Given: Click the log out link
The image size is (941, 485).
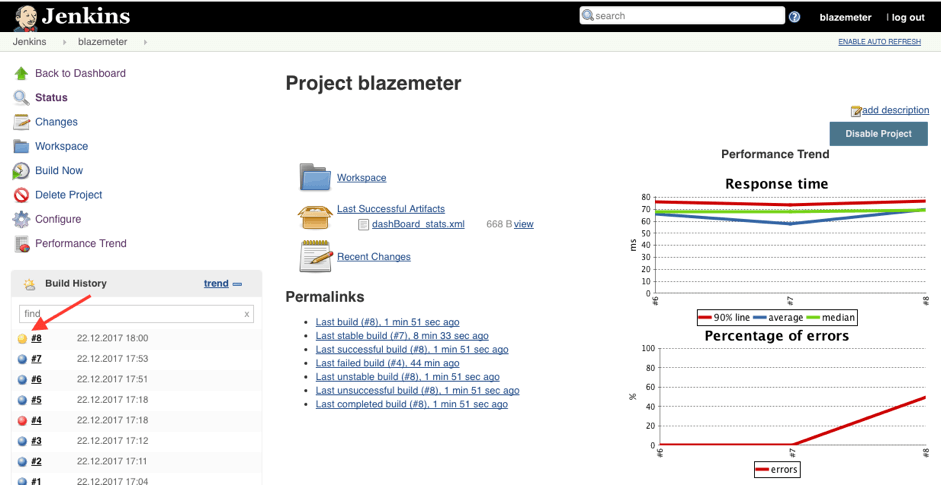Looking at the screenshot, I should pos(908,17).
